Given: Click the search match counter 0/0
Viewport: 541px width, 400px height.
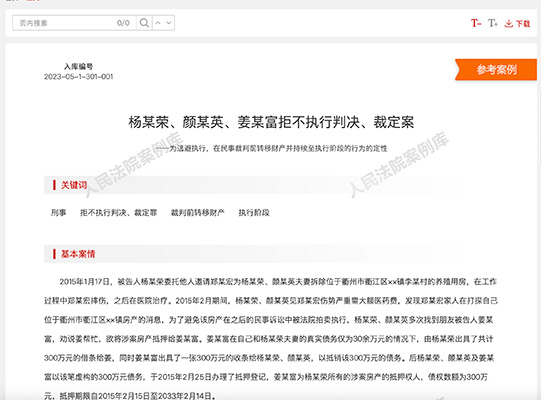Looking at the screenshot, I should (x=123, y=23).
